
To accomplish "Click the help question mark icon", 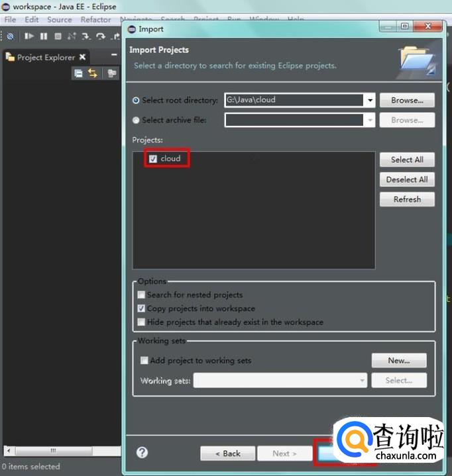I will pyautogui.click(x=142, y=452).
